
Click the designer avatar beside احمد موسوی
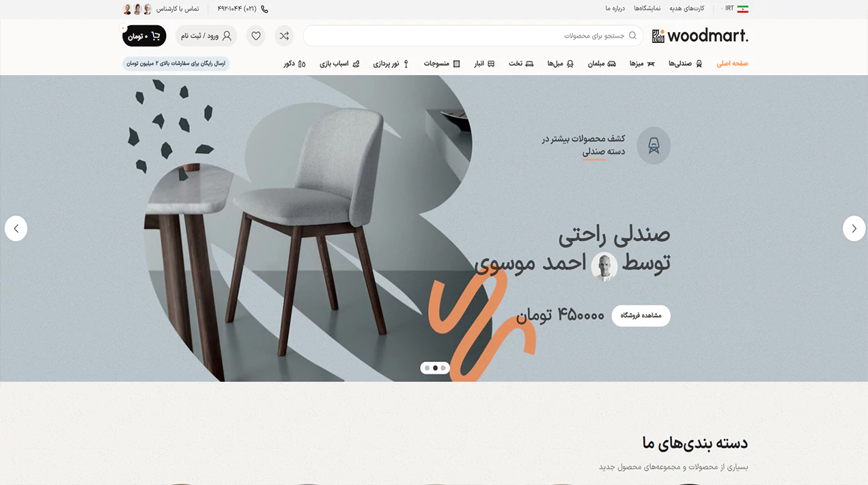[604, 266]
